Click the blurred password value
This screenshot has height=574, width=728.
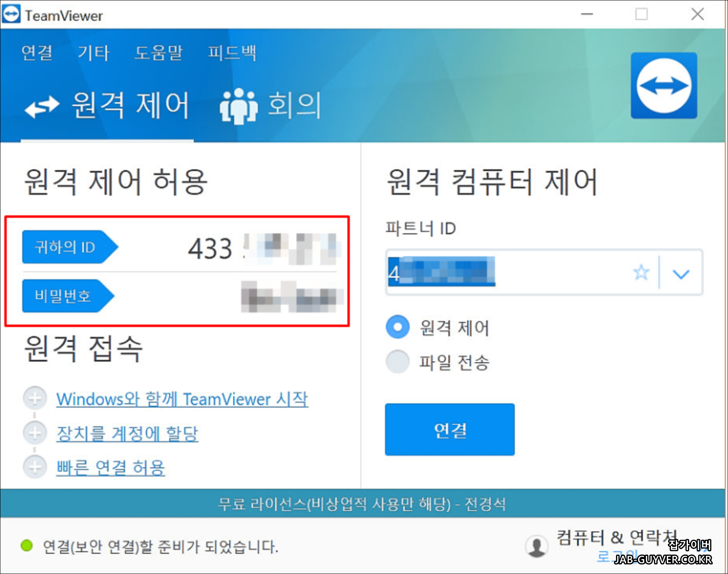point(292,297)
